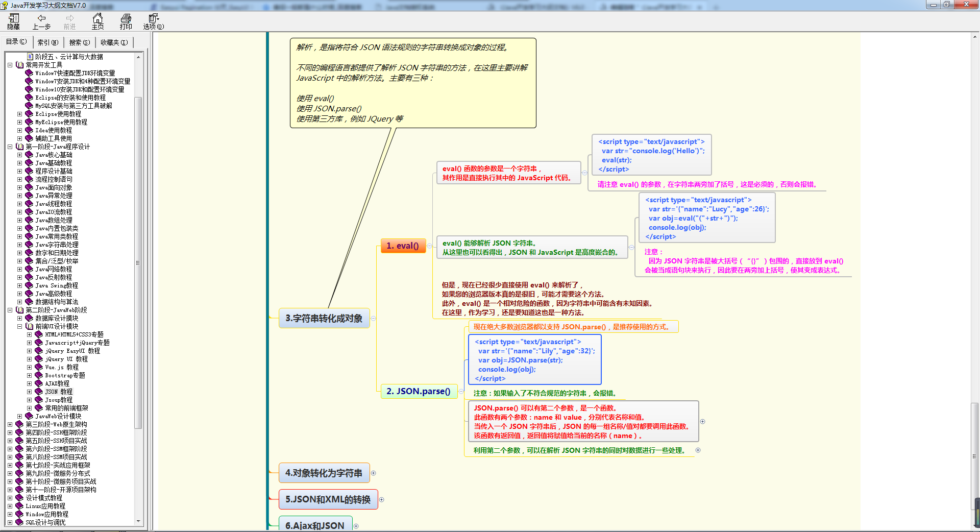Click the book icon of Java面向对象
The image size is (980, 532).
29,187
